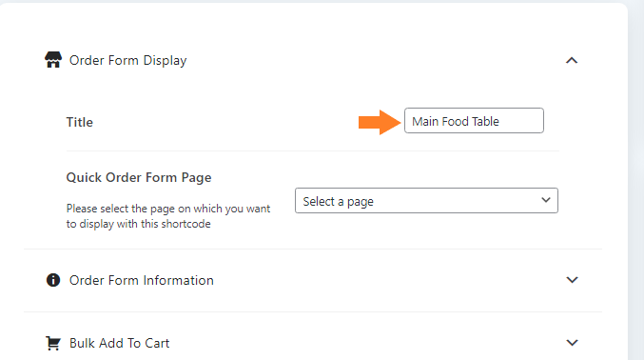Click the gray background outside the settings panel
The image size is (644, 360).
click(x=636, y=181)
